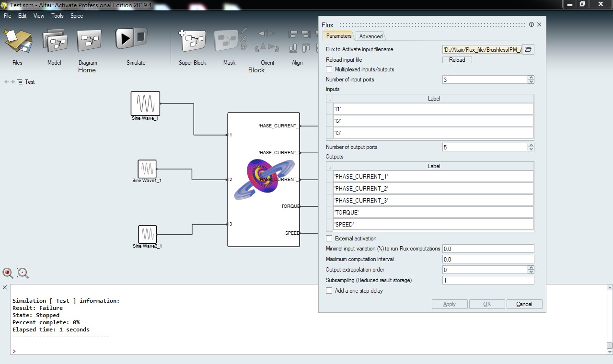
Task: Click the Flux input filename field
Action: coord(482,49)
